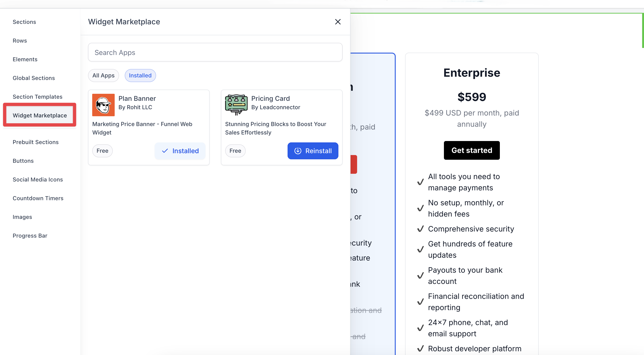Click checkmark beside Payouts to your bank
Screen dimensions: 644x355
tap(421, 276)
